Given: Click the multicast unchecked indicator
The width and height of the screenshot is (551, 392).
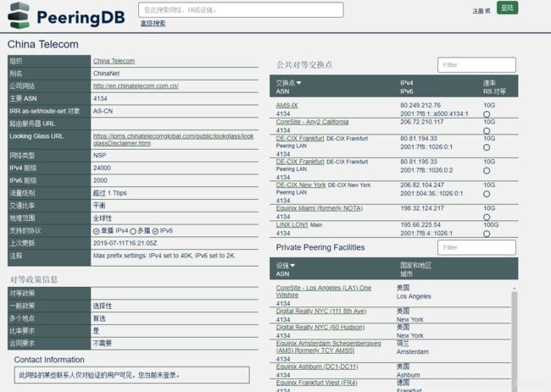Looking at the screenshot, I should pos(133,231).
